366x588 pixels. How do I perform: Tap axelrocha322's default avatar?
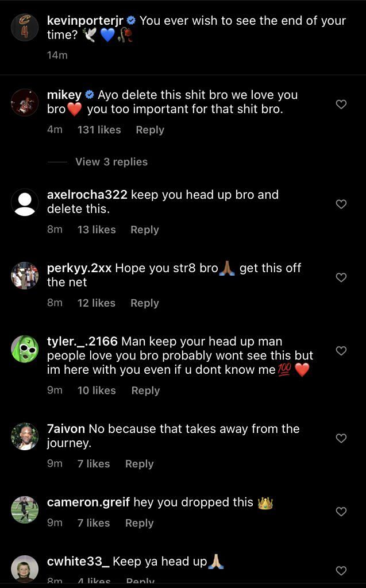coord(25,202)
